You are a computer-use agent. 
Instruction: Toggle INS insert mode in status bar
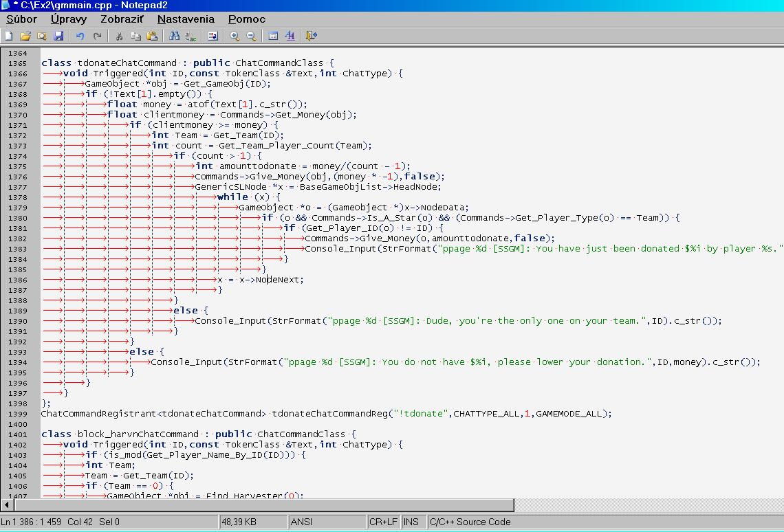(411, 522)
